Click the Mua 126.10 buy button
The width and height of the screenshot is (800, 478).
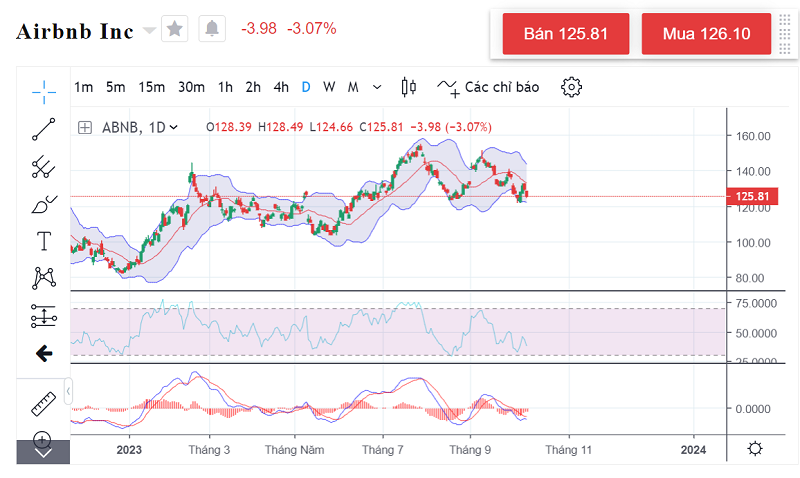pyautogui.click(x=706, y=34)
